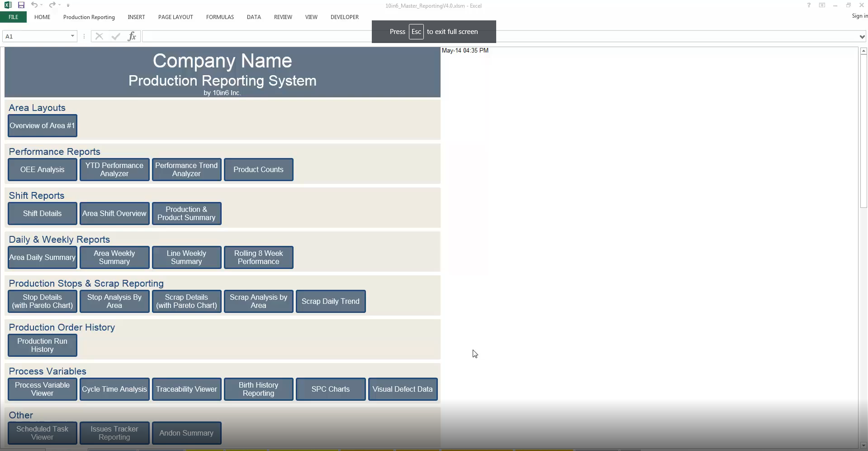Click the Sign in link
Viewport: 868px width, 451px height.
pyautogui.click(x=858, y=15)
